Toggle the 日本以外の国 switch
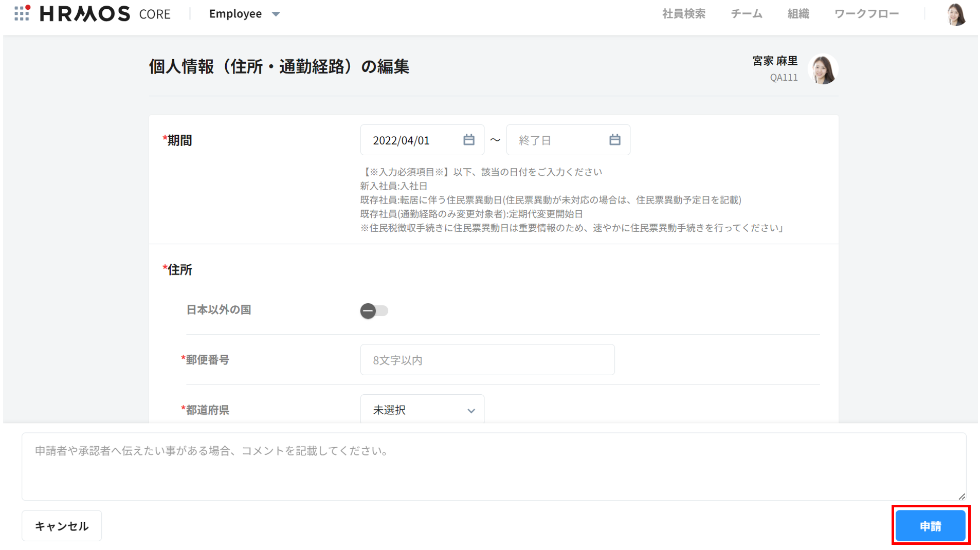The height and width of the screenshot is (550, 980). tap(374, 310)
